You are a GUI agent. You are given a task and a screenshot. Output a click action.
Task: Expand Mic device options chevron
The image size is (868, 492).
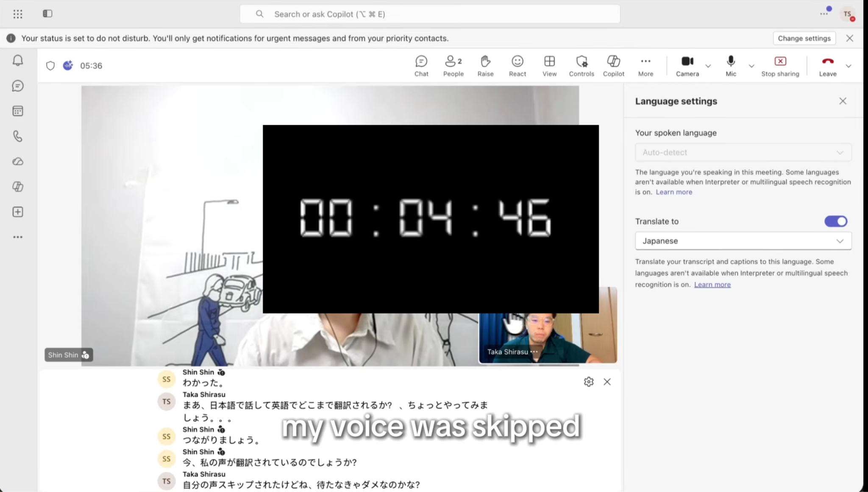click(x=751, y=66)
